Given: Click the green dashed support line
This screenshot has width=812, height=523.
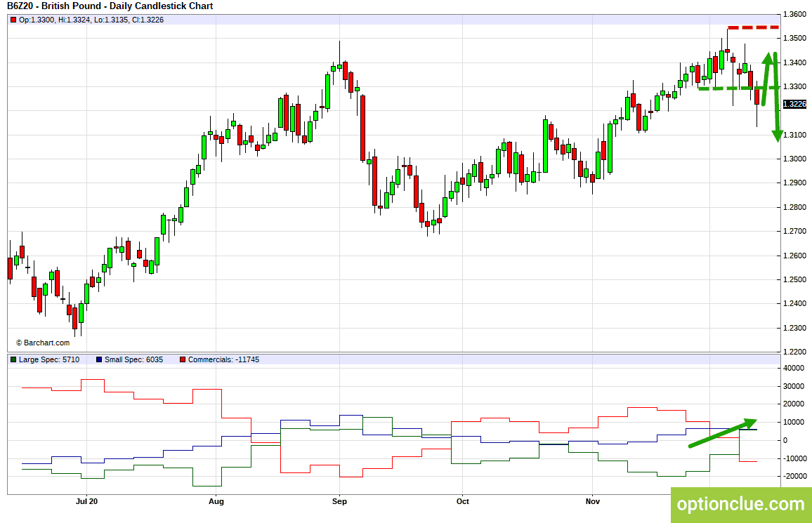Looking at the screenshot, I should 738,88.
